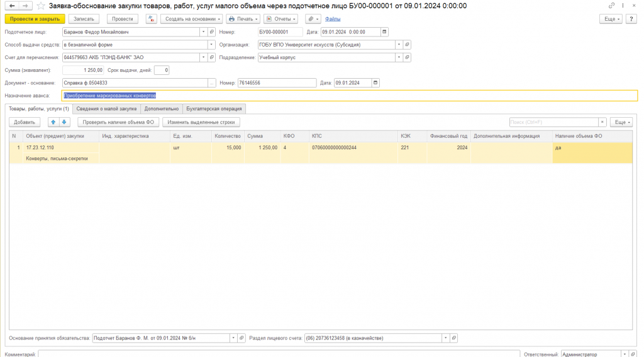The height and width of the screenshot is (357, 644).
Task: Open Подотчетное лицо record card
Action: point(212,31)
